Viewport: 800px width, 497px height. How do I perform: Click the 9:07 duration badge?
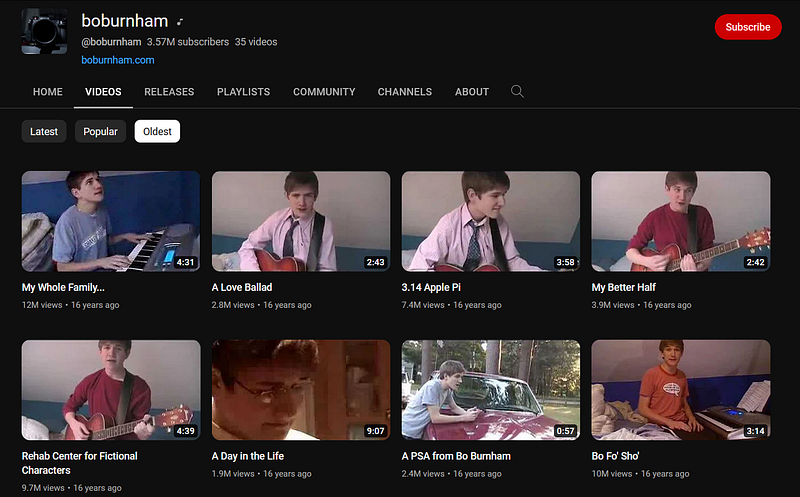376,431
